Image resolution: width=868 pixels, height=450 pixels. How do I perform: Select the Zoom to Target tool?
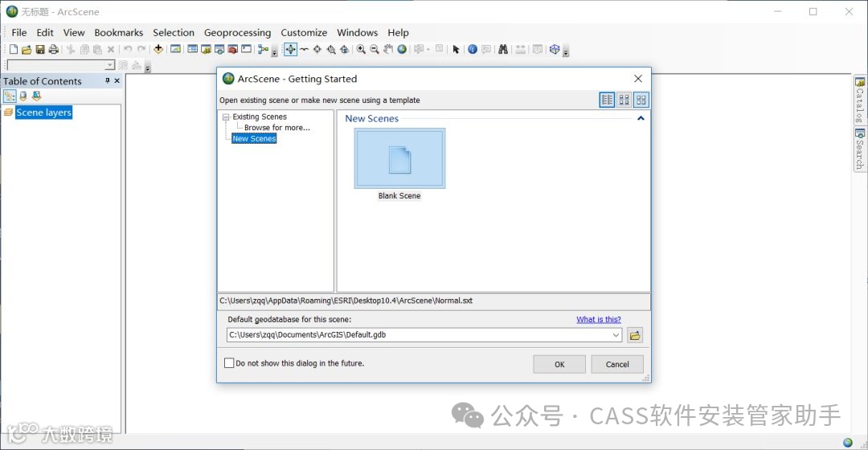[x=331, y=49]
